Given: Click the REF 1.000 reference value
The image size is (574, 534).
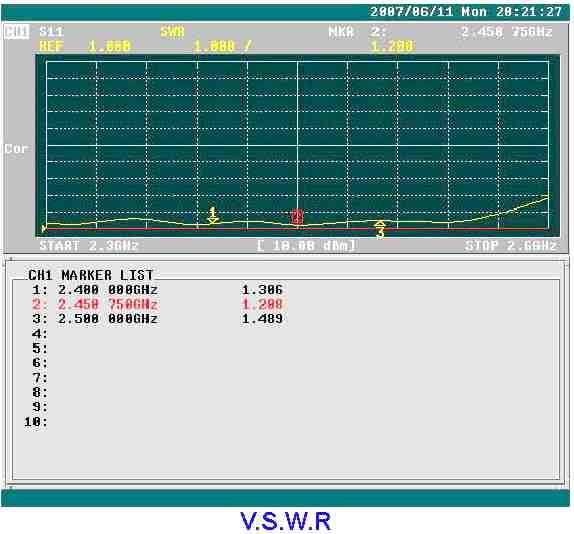Looking at the screenshot, I should click(x=85, y=46).
